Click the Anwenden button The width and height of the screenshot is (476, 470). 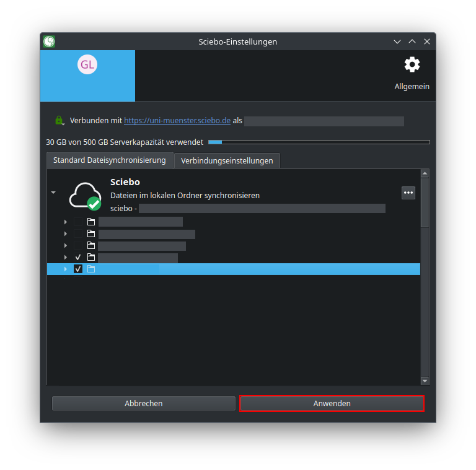tap(332, 403)
